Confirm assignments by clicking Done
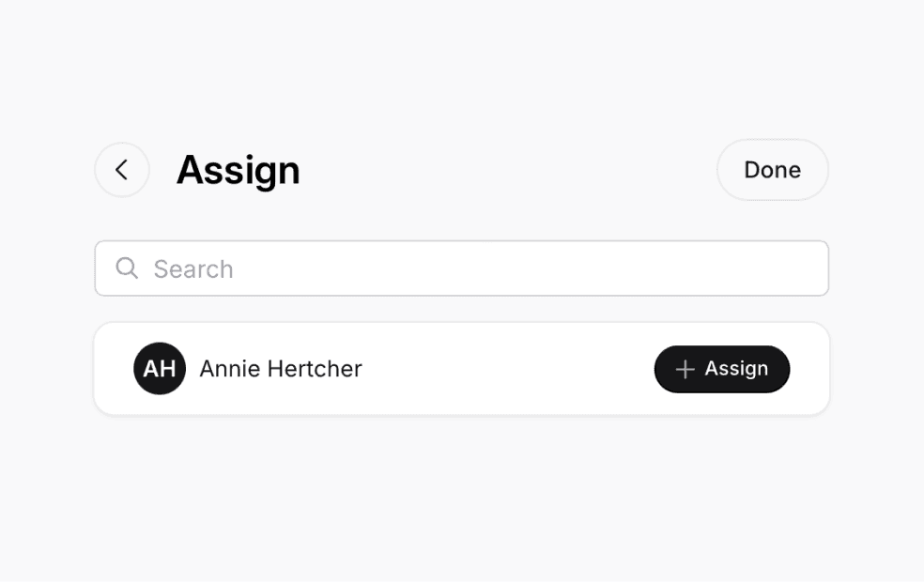924x582 pixels. point(772,170)
